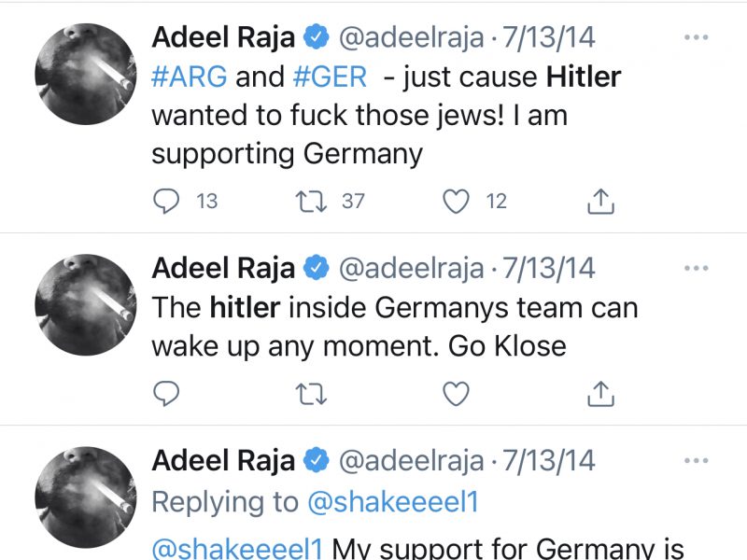Open the #ARG hashtag
Screen dimensions: 747x560
pos(190,77)
